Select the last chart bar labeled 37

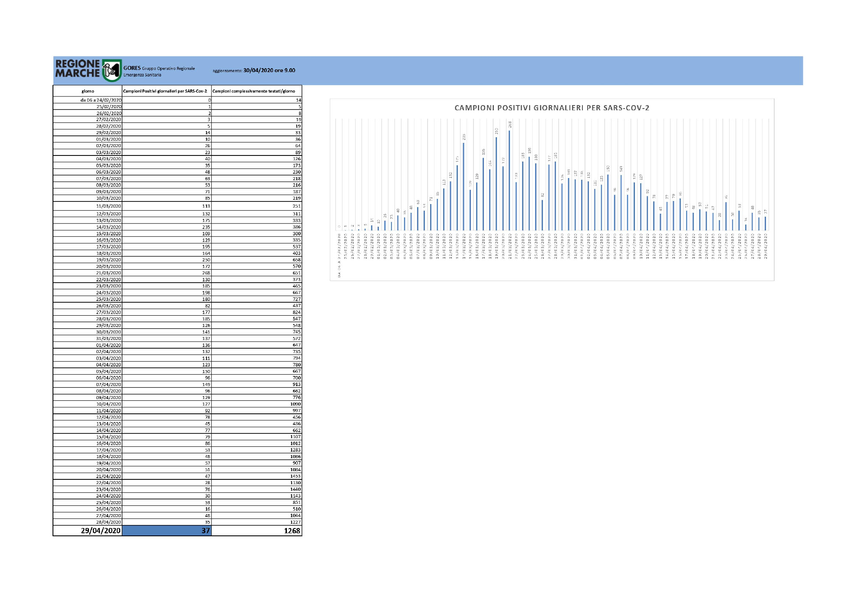click(x=765, y=223)
